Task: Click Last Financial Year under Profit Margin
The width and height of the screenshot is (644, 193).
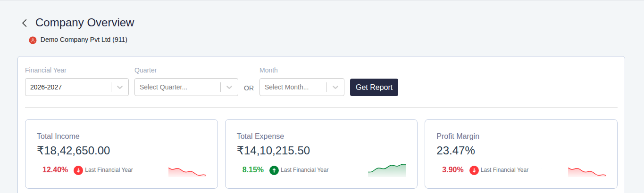Action: pyautogui.click(x=505, y=170)
